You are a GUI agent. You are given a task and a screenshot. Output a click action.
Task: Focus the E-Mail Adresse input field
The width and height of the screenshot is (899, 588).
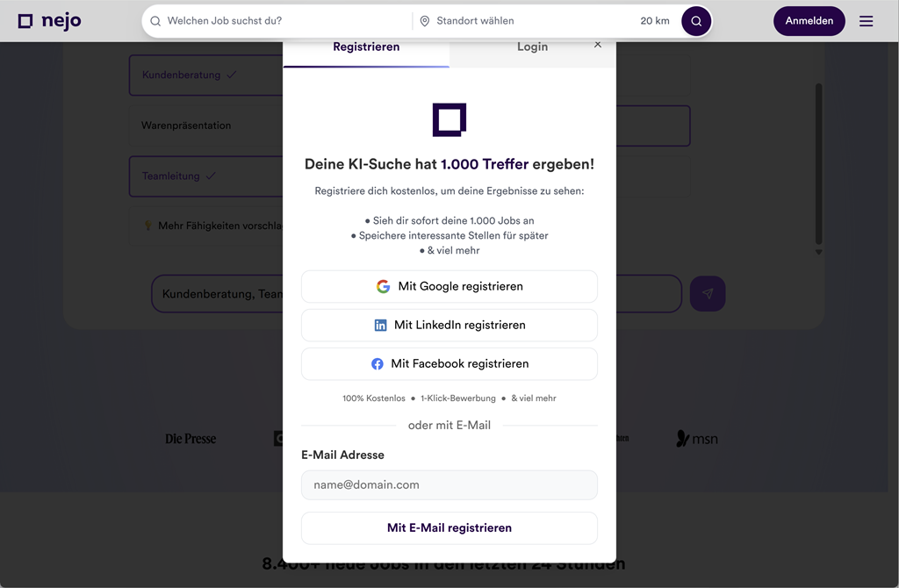(x=449, y=484)
